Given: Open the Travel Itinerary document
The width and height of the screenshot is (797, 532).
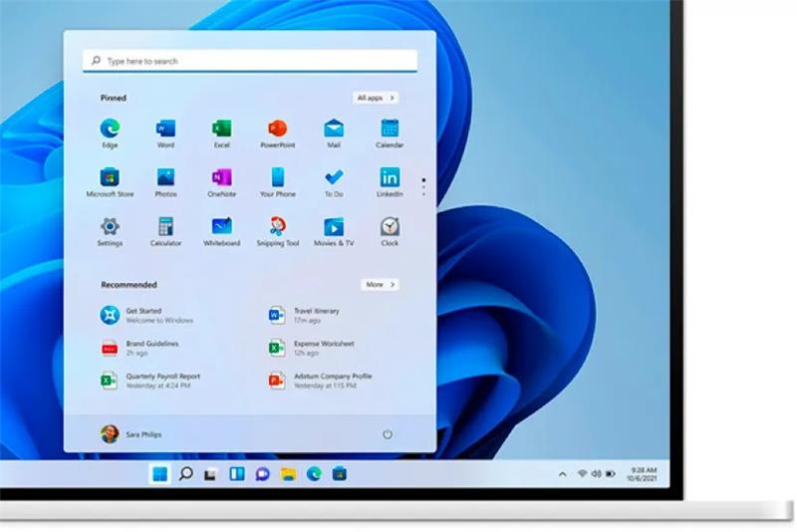Looking at the screenshot, I should (x=304, y=316).
